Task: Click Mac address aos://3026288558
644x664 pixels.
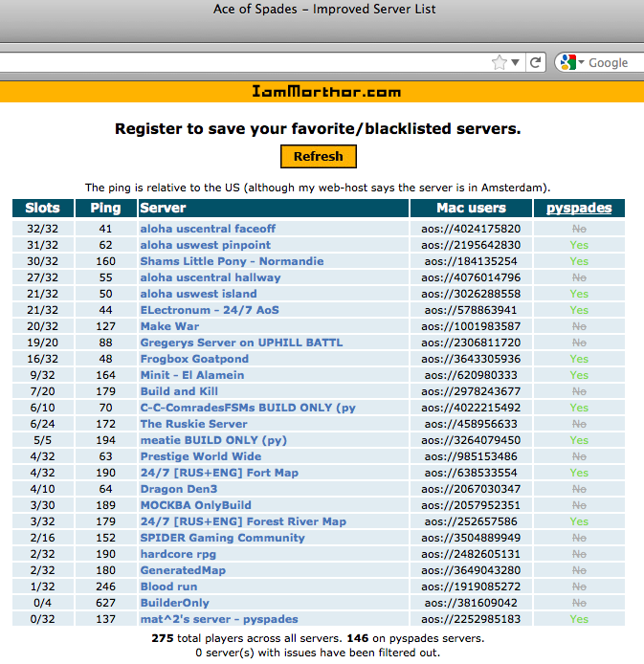Action: click(471, 294)
